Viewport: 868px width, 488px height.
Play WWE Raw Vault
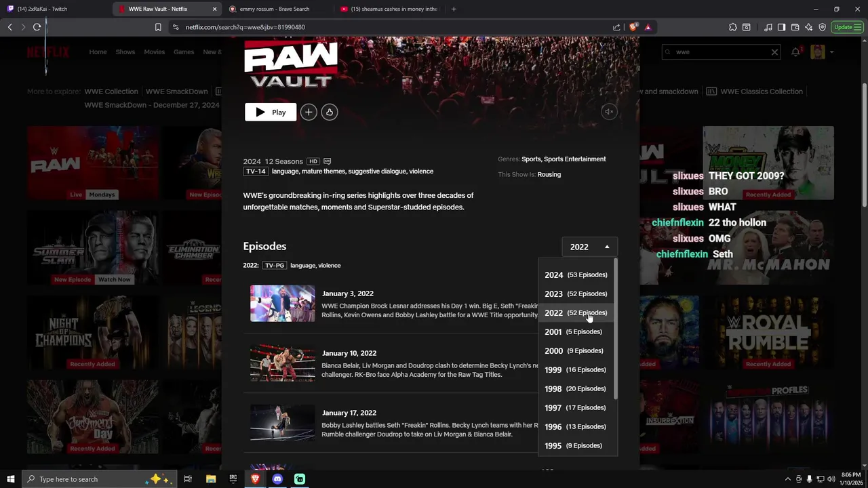[271, 112]
